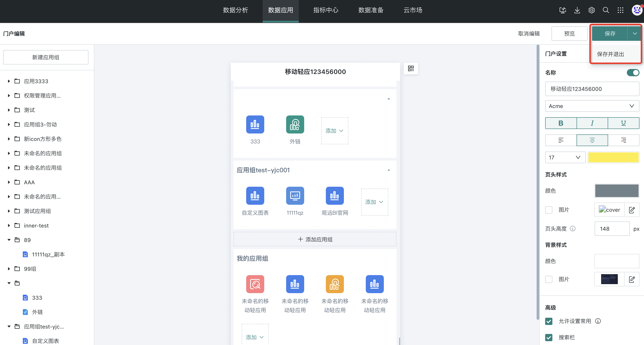Screen dimensions: 644x345
Task: Open the download icon in top bar
Action: click(577, 10)
